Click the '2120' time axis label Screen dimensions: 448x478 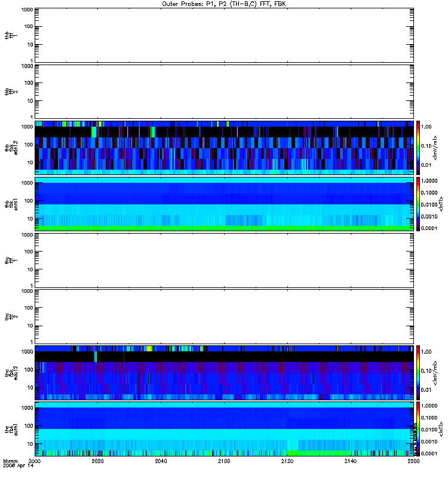pos(287,461)
